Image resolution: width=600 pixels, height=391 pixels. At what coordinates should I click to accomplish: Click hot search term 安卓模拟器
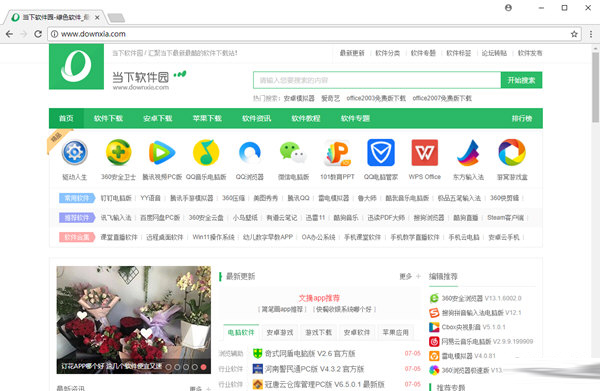(x=299, y=98)
